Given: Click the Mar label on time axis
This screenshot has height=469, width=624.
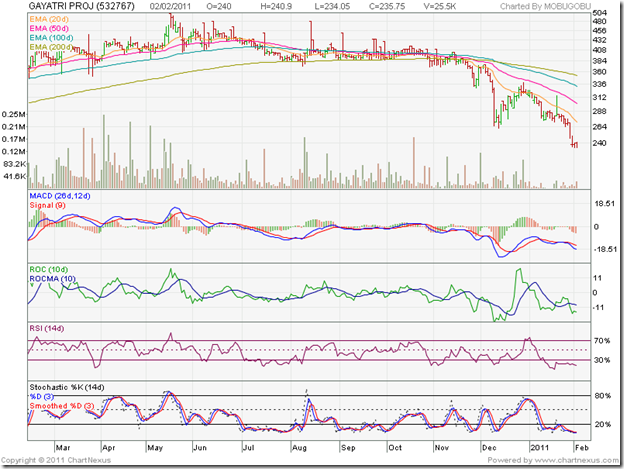Looking at the screenshot, I should [63, 448].
